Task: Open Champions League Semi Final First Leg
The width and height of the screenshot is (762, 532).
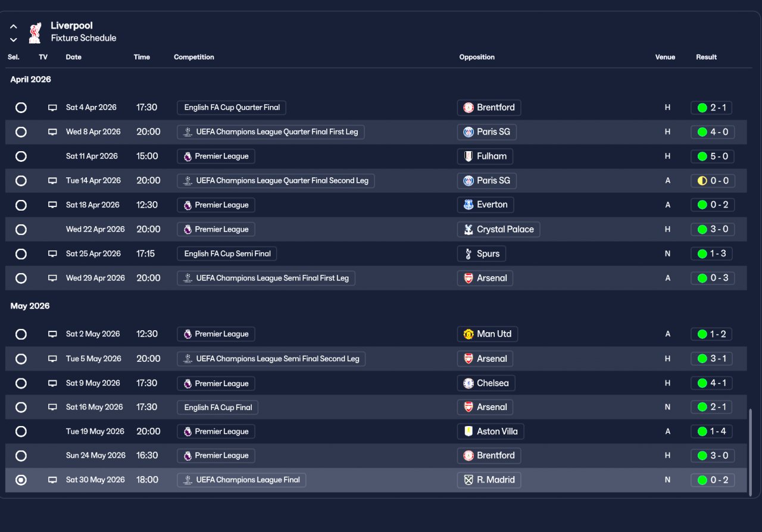Action: coord(266,278)
